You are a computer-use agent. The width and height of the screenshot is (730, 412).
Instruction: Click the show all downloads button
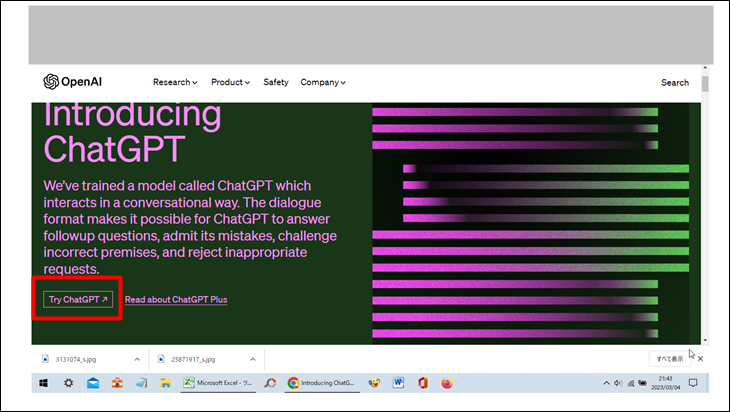[x=669, y=359]
